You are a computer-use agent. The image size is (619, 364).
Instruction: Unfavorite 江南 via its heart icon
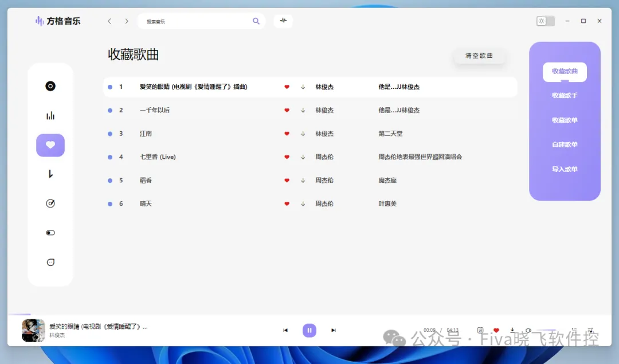[x=287, y=134]
